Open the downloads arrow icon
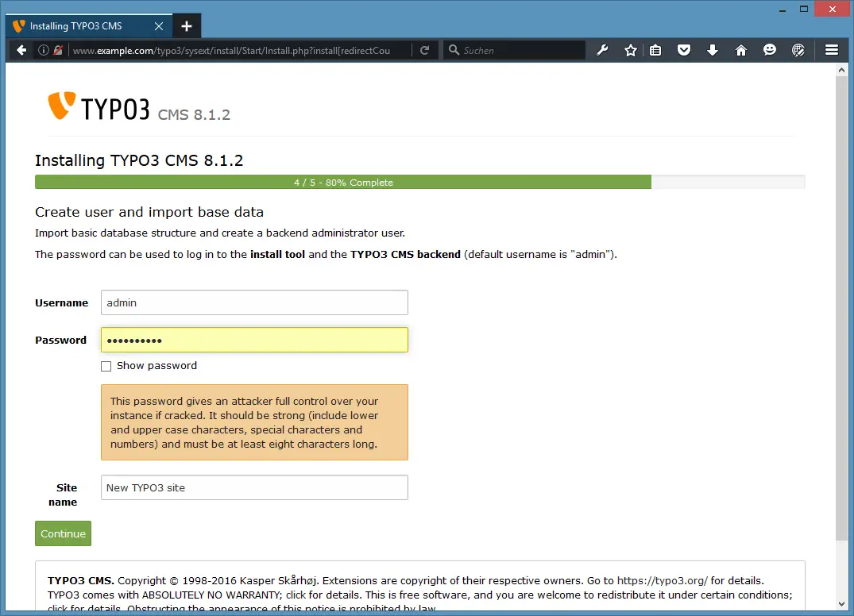The image size is (854, 616). point(712,50)
